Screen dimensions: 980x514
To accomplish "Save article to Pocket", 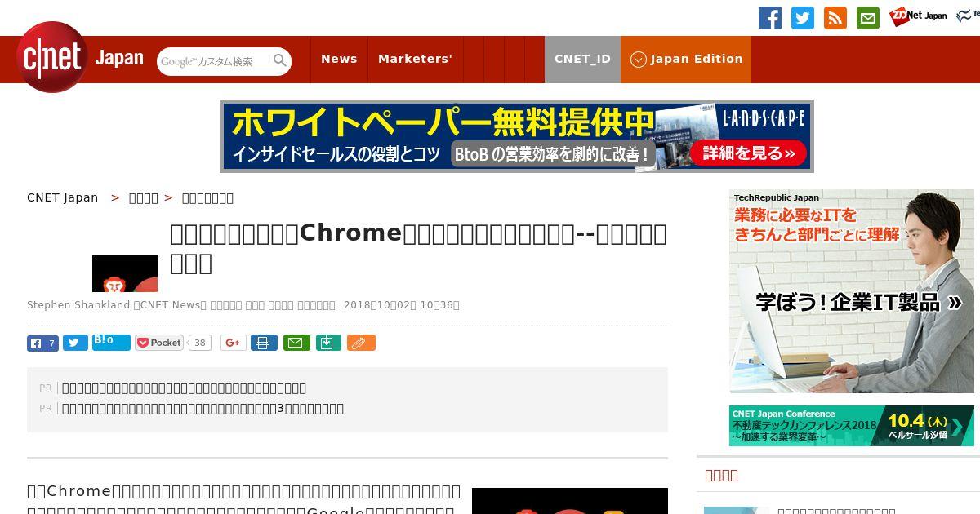I will click(x=159, y=343).
